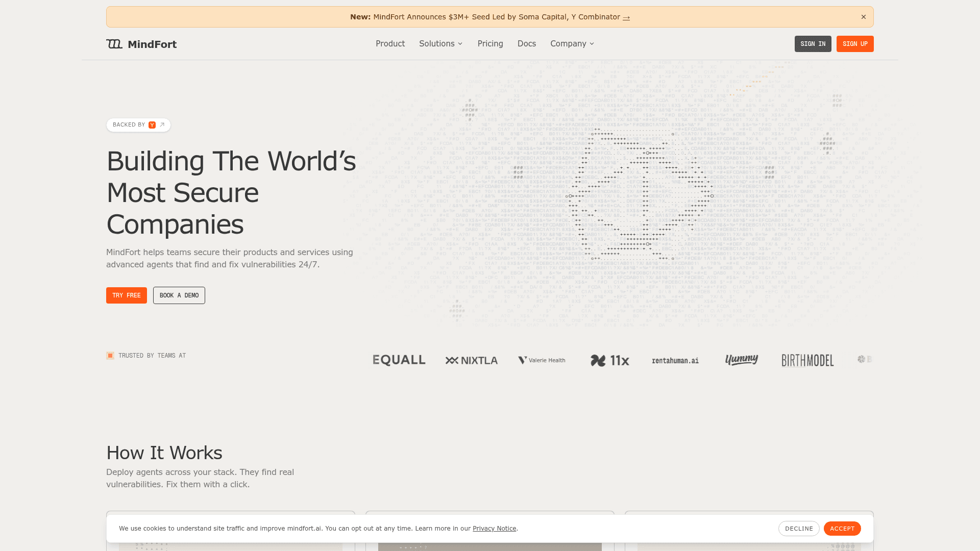Decline the cookie consent

coord(799,529)
